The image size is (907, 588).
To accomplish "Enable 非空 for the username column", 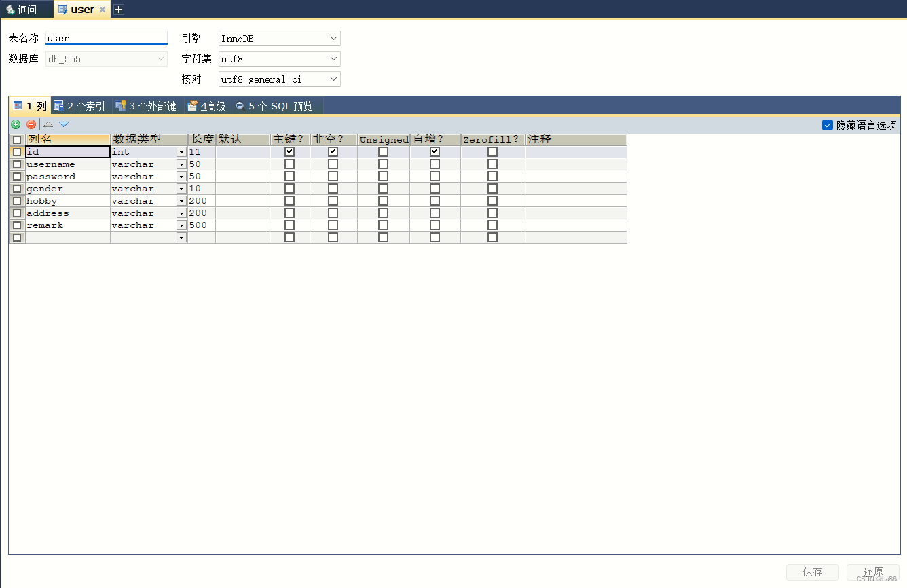I will (333, 164).
